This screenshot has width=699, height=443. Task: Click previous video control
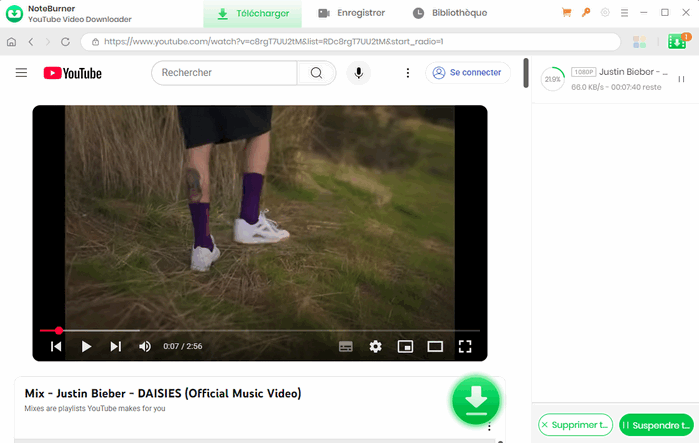(56, 346)
